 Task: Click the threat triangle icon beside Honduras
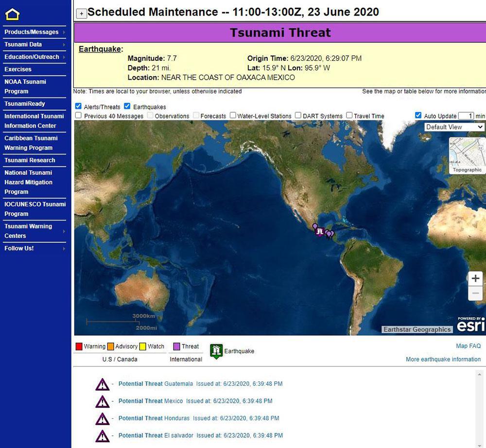tap(102, 418)
